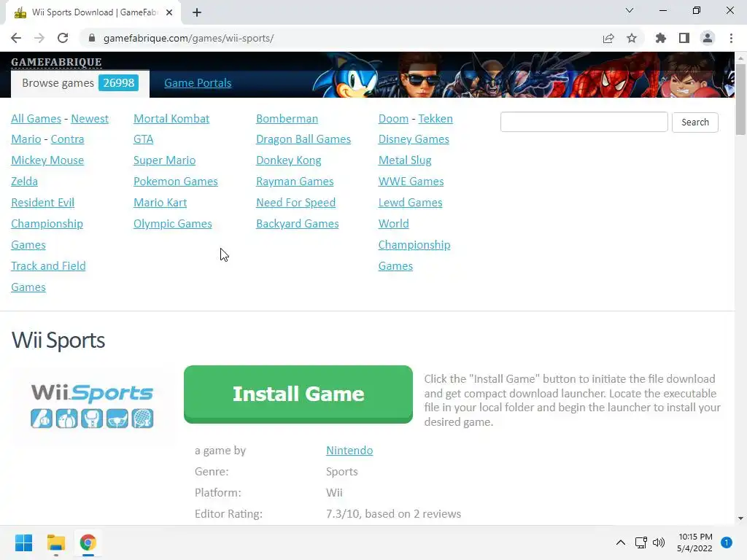This screenshot has width=747, height=560.
Task: Go back to the previous page
Action: [16, 38]
